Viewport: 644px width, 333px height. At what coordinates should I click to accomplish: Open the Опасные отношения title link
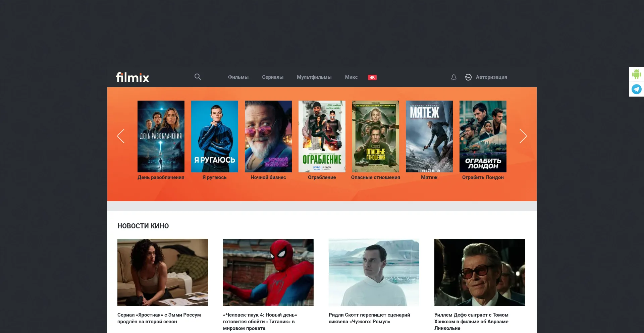tap(376, 177)
